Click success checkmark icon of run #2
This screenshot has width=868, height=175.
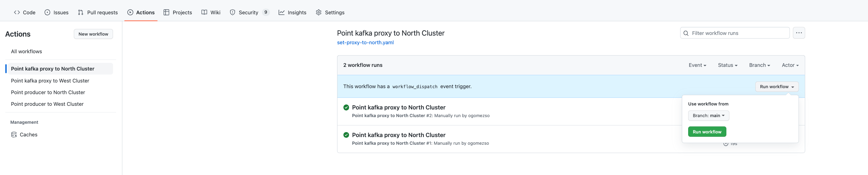346,107
